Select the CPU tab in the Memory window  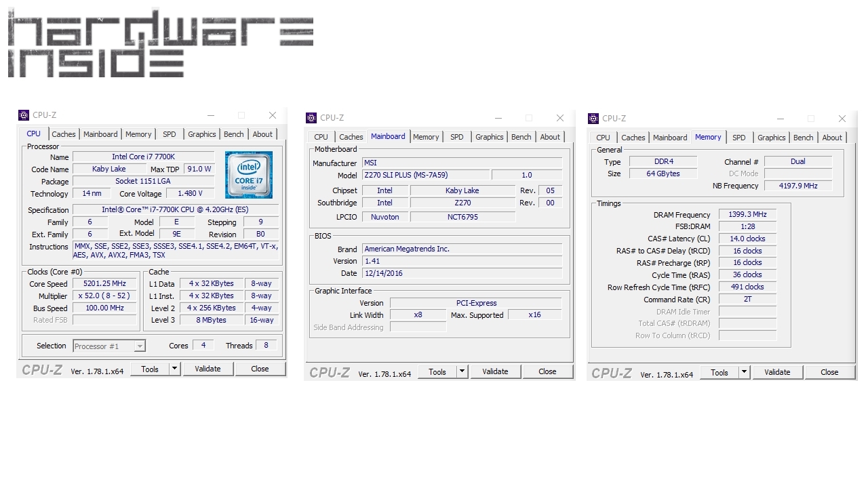tap(604, 138)
